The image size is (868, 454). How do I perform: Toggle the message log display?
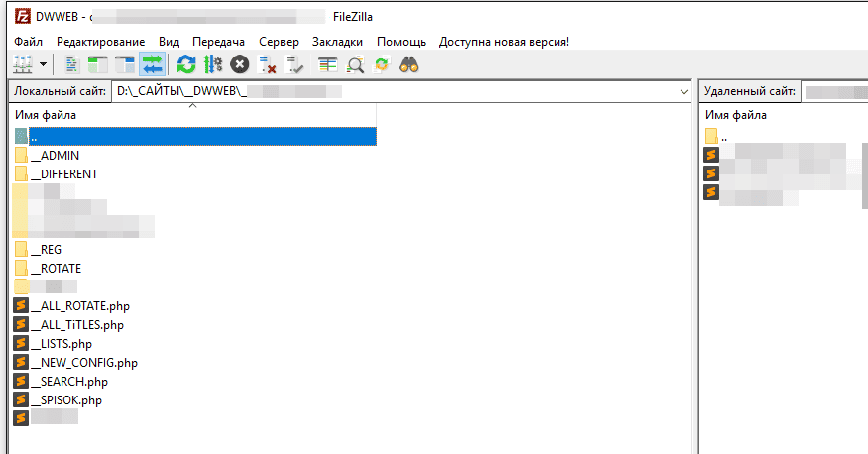tap(71, 64)
